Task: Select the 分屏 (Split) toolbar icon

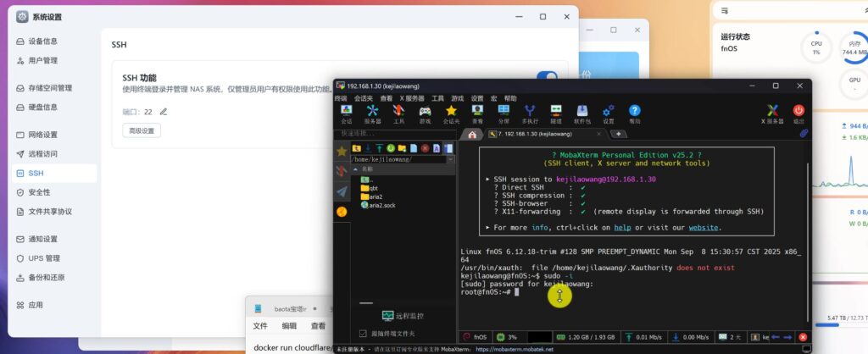Action: 504,114
